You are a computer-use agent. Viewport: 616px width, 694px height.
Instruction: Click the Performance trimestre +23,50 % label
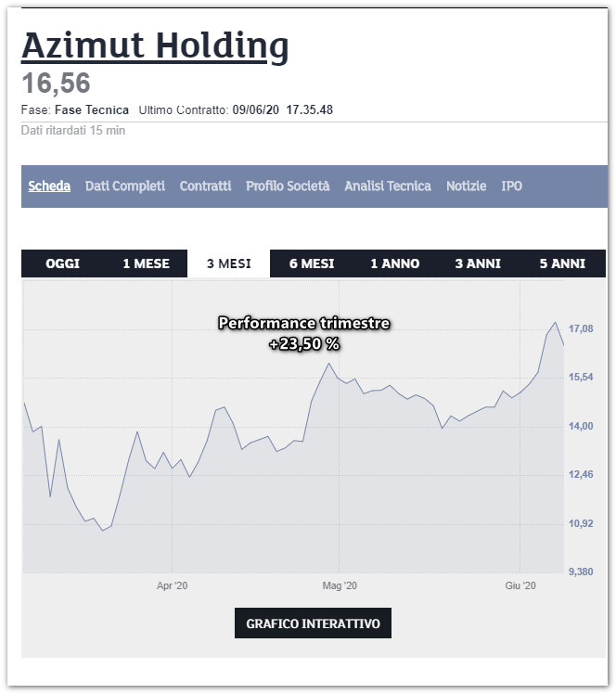(x=304, y=333)
